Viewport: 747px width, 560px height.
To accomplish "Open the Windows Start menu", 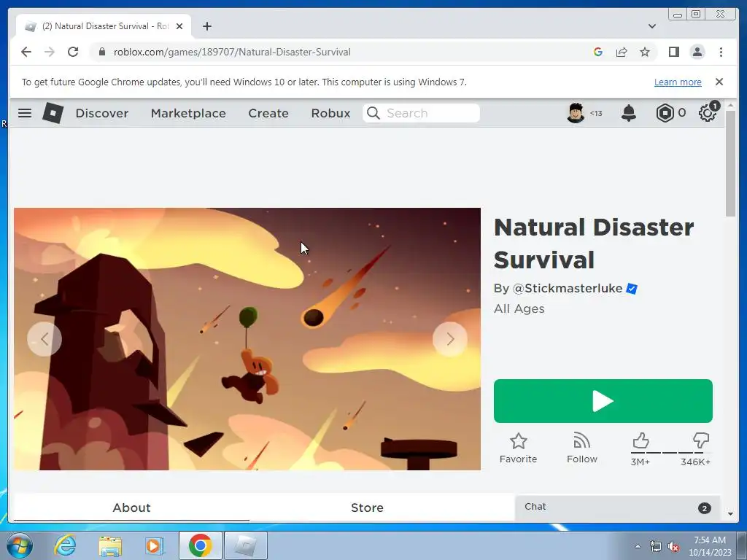I will click(x=20, y=545).
